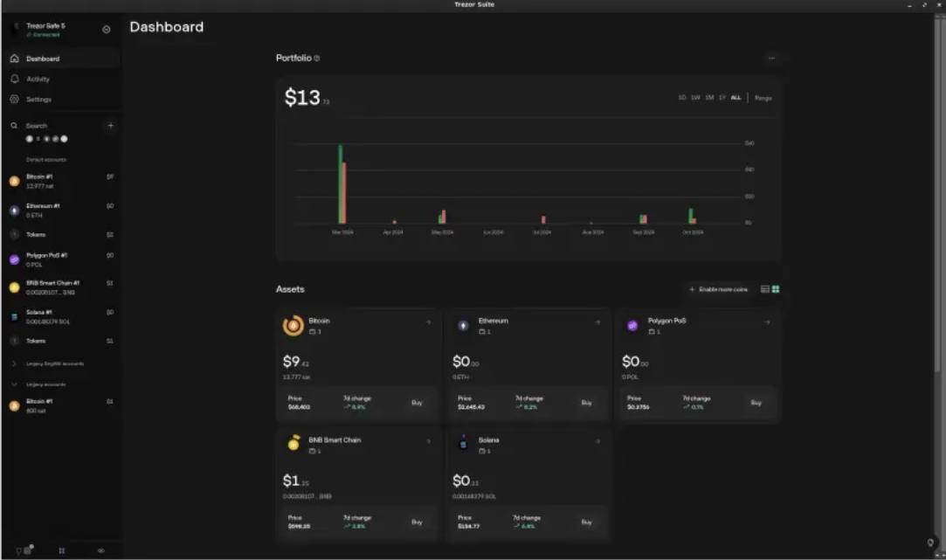
Task: Switch assets to grid view
Action: [776, 289]
